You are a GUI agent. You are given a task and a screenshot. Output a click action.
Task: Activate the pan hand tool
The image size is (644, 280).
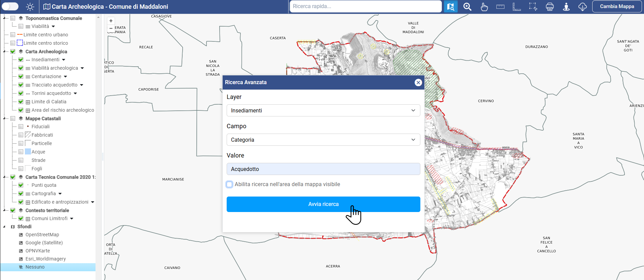(x=484, y=7)
